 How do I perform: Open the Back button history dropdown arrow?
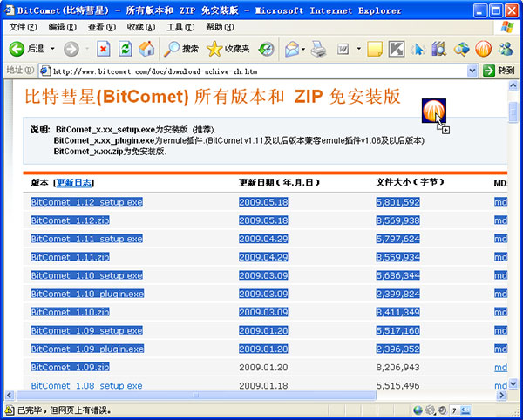click(52, 49)
